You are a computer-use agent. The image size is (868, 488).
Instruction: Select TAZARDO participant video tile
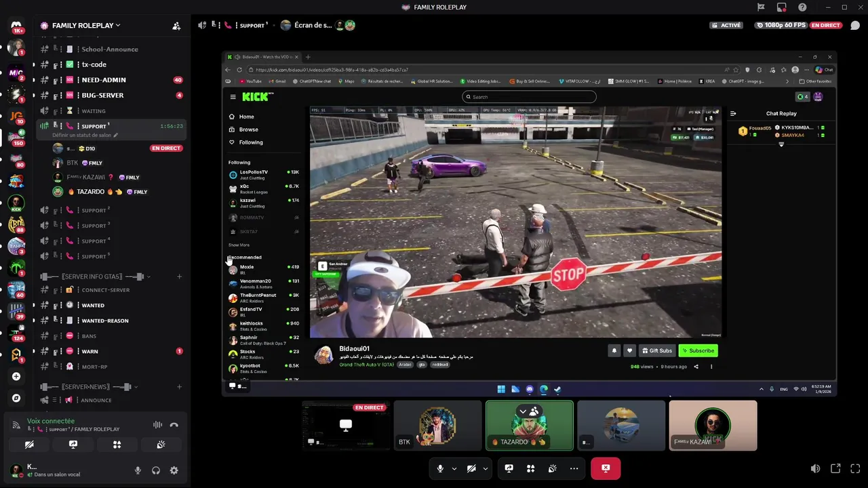(x=529, y=426)
